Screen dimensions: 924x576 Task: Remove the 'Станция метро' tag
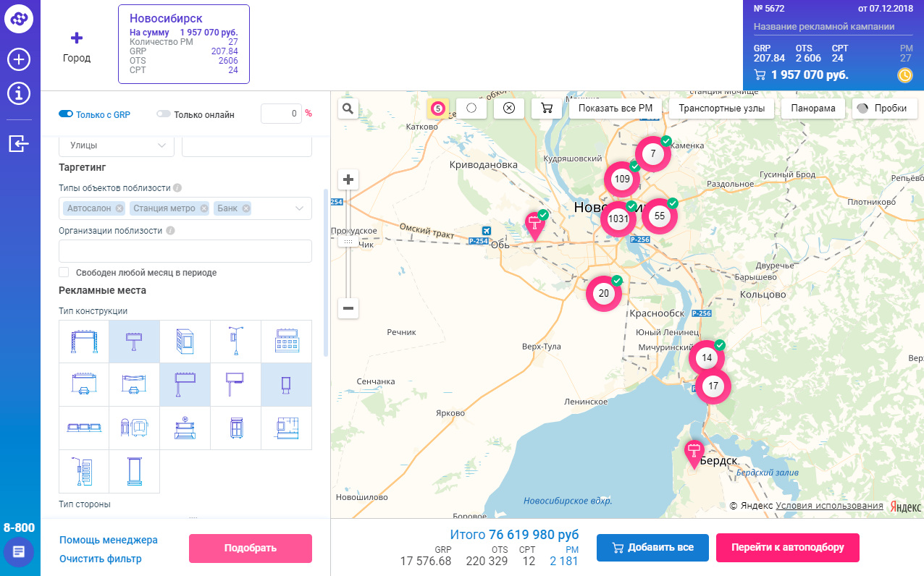[204, 208]
